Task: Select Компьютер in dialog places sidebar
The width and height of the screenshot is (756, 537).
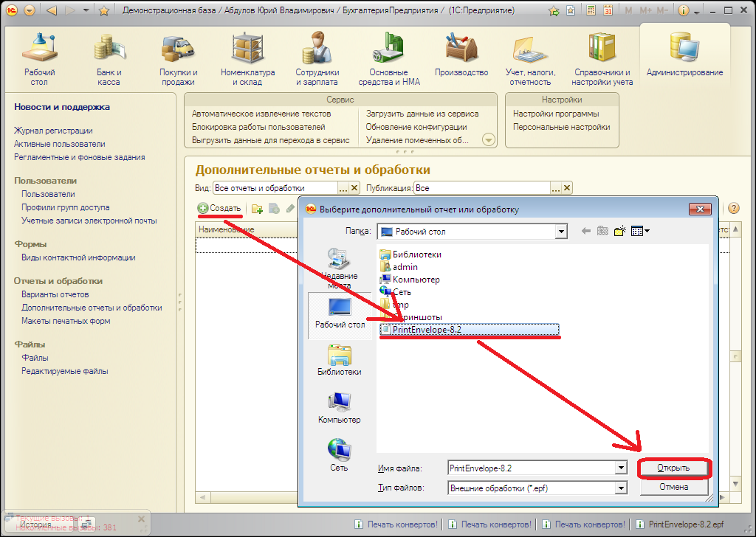Action: click(339, 407)
